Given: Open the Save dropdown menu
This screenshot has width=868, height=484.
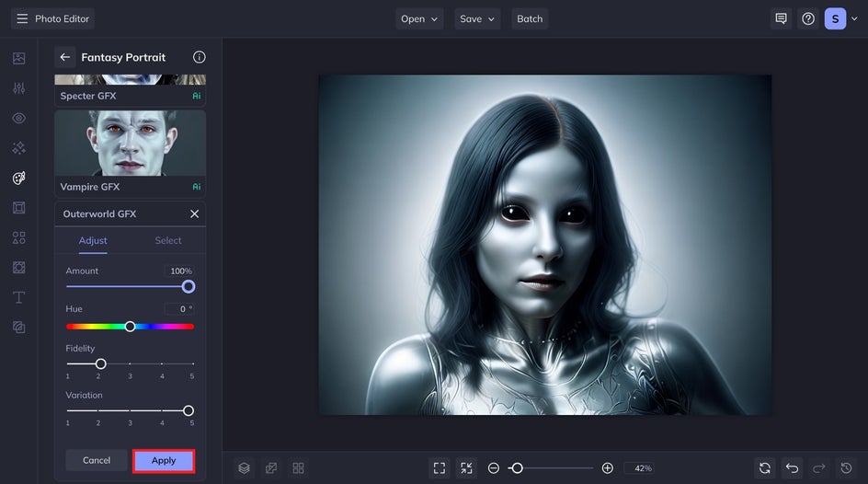Looking at the screenshot, I should point(477,18).
